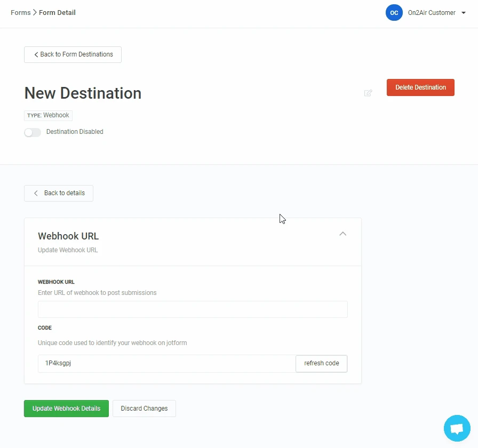Open the account dropdown caret
The height and width of the screenshot is (448, 478).
(464, 13)
